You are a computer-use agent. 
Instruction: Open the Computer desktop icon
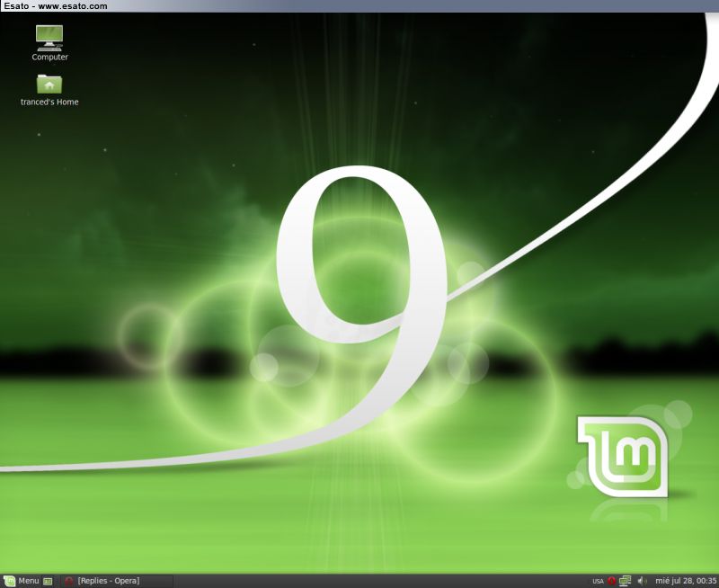point(49,43)
